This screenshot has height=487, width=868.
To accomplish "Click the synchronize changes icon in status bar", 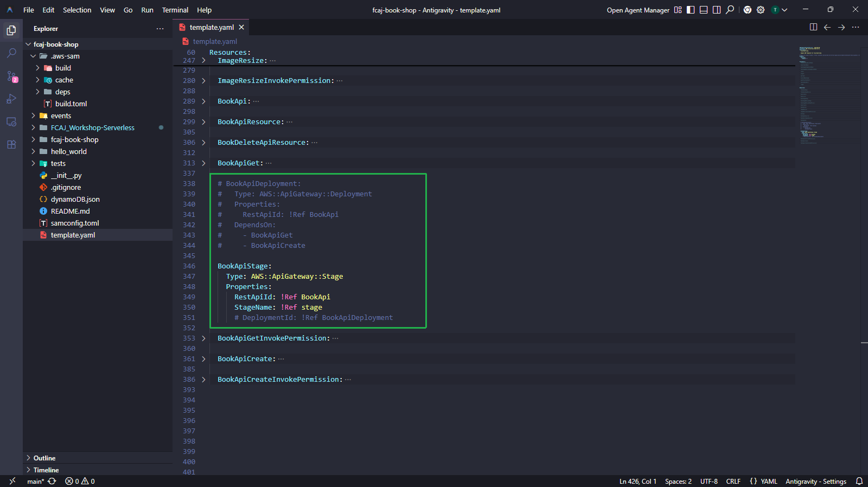I will 52,481.
